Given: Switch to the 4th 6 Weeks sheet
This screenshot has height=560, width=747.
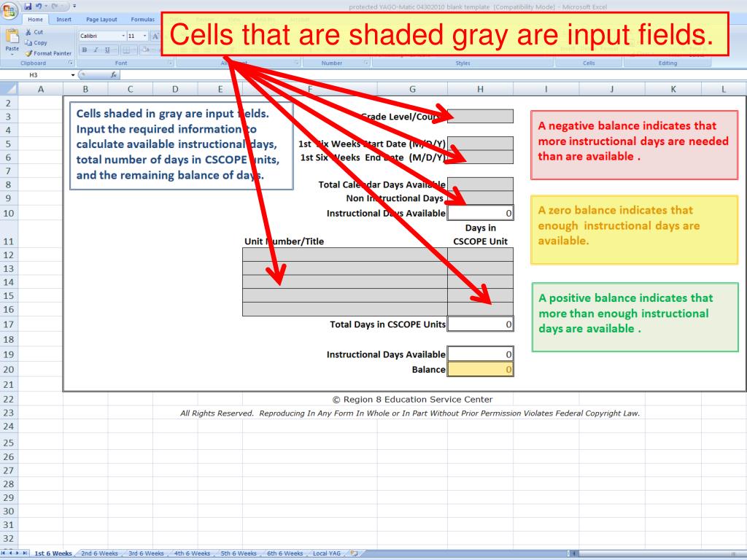Looking at the screenshot, I should pyautogui.click(x=192, y=553).
